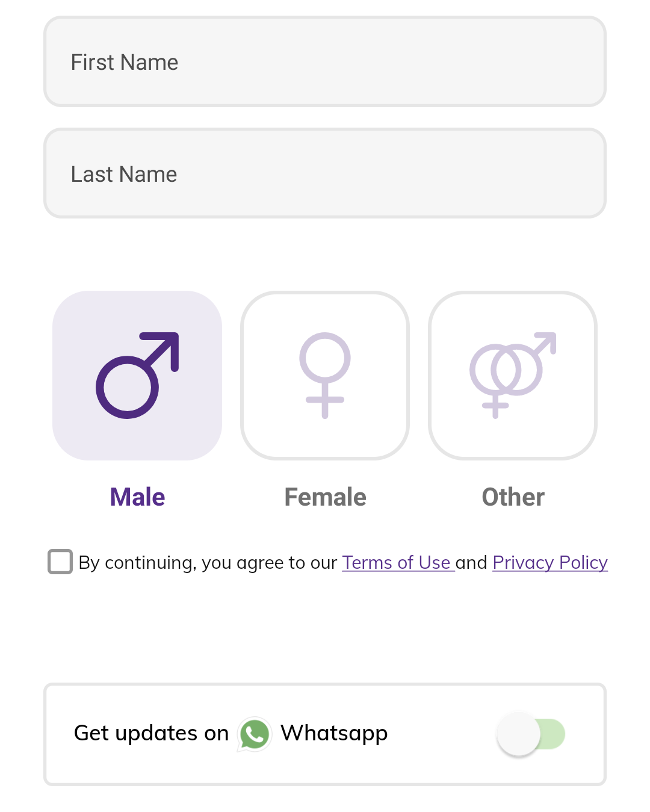
Task: Choose the Female gender symbol icon
Action: tap(325, 375)
